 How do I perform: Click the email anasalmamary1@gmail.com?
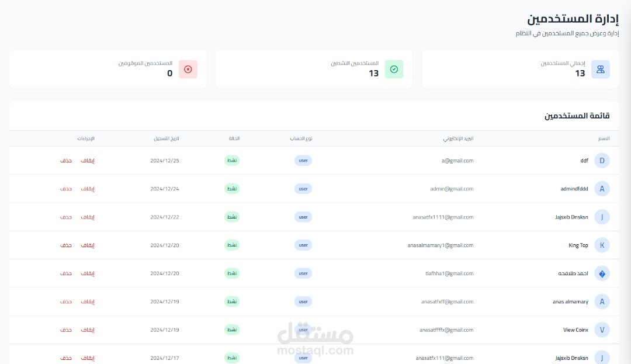[441, 245]
